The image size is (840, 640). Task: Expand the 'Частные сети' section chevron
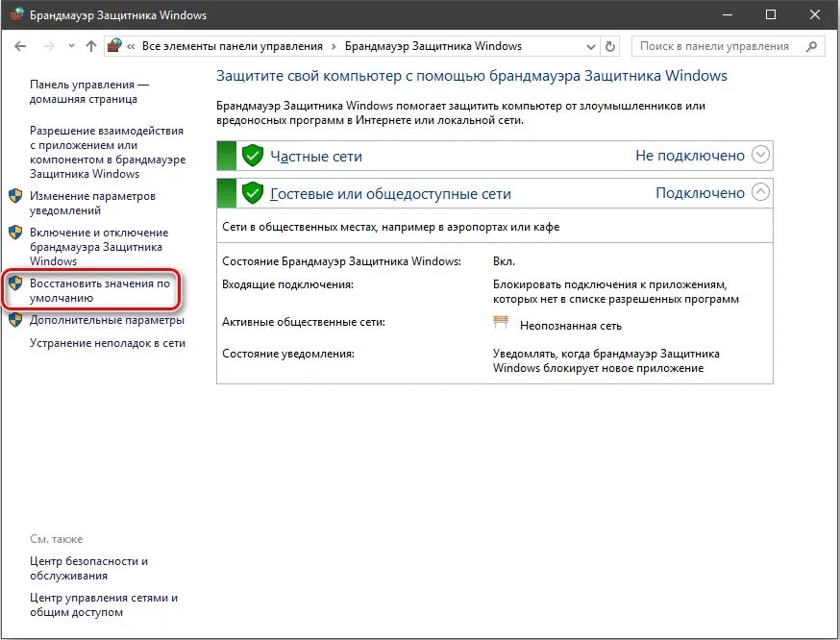coord(760,155)
